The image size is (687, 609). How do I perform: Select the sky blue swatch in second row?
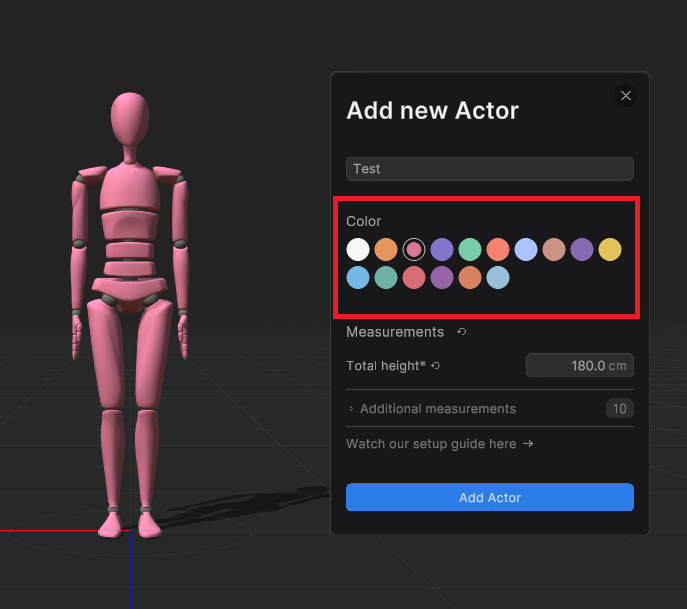tap(358, 277)
